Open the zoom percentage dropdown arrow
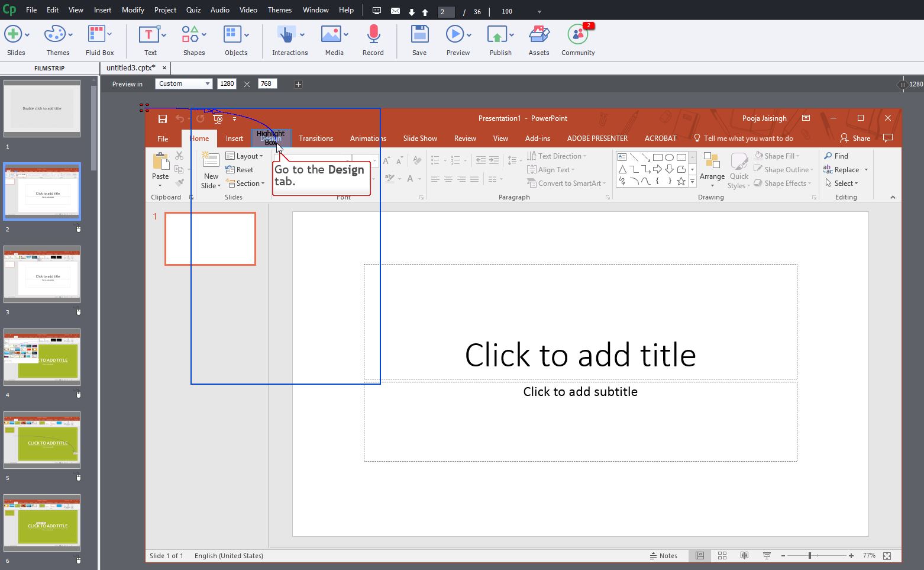The image size is (924, 570). click(x=539, y=12)
